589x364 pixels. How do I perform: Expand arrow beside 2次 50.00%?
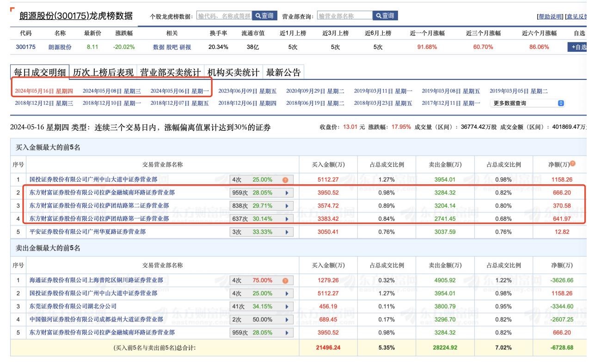pos(287,319)
